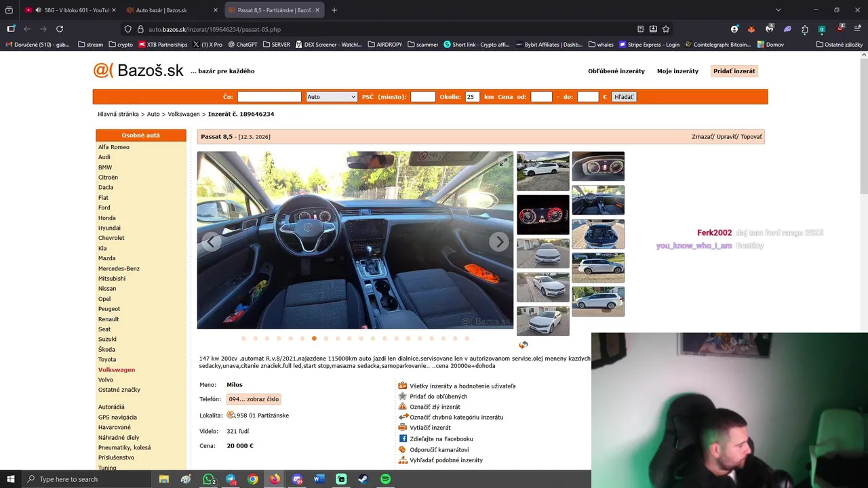This screenshot has height=488, width=868.
Task: Click Vyhľadať podobné inzeráty link
Action: (446, 460)
